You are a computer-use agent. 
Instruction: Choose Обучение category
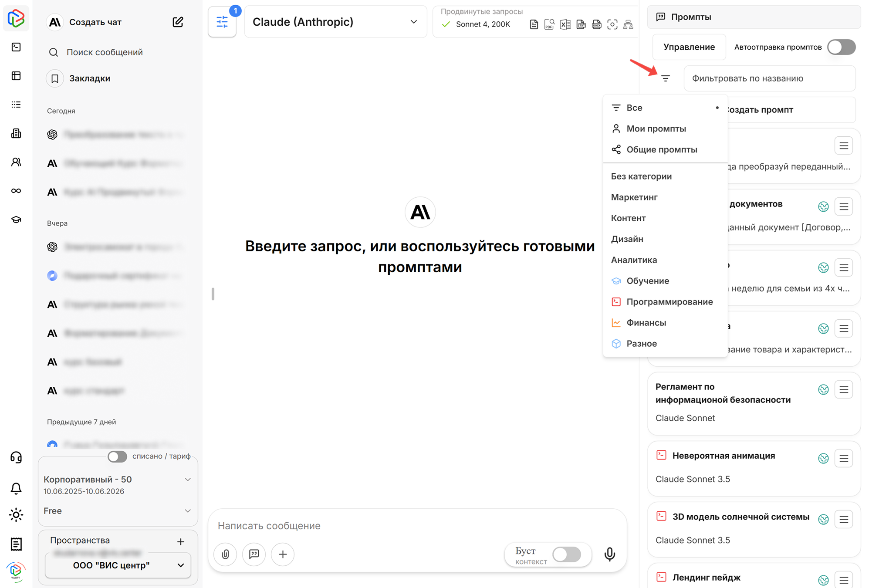(x=665, y=281)
